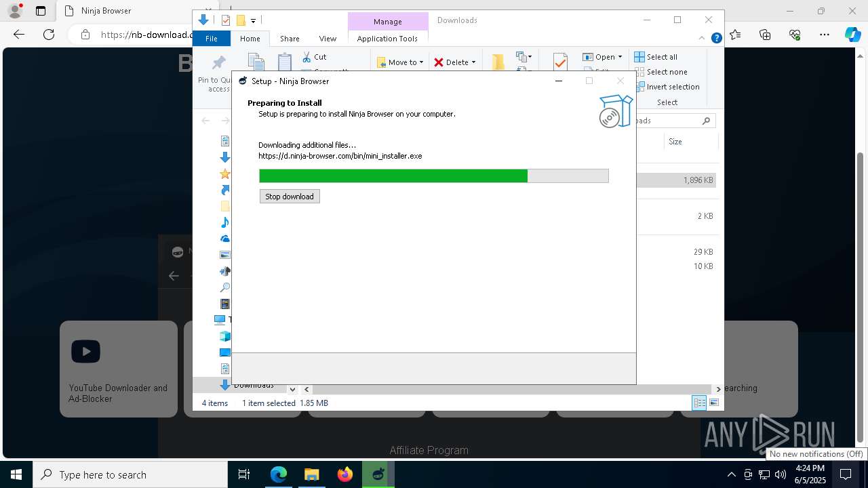
Task: Click Invert selection in the ribbon
Action: click(x=667, y=87)
